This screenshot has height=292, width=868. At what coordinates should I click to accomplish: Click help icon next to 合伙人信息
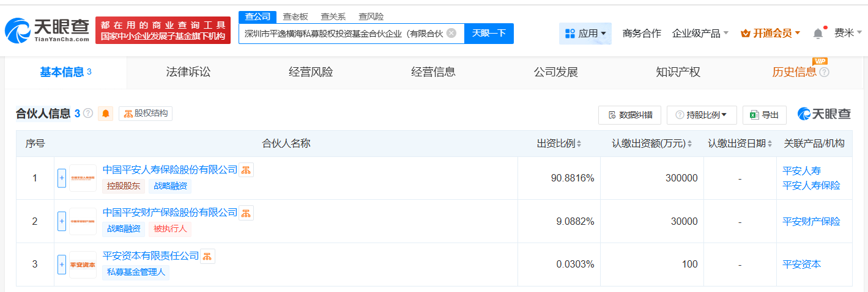pyautogui.click(x=88, y=114)
